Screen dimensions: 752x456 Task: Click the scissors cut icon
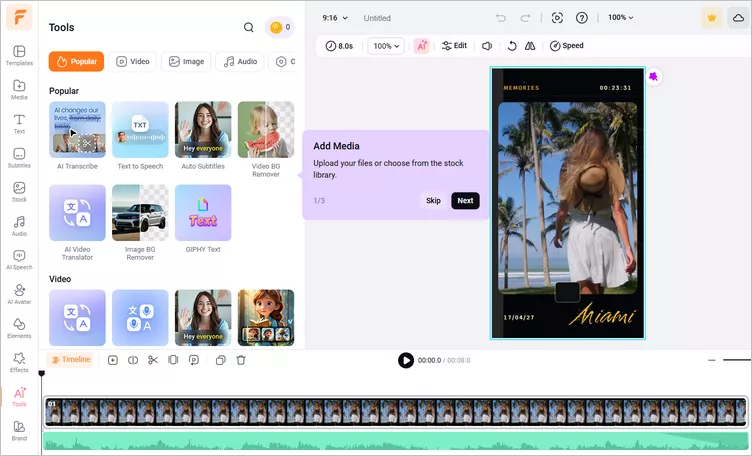point(153,360)
